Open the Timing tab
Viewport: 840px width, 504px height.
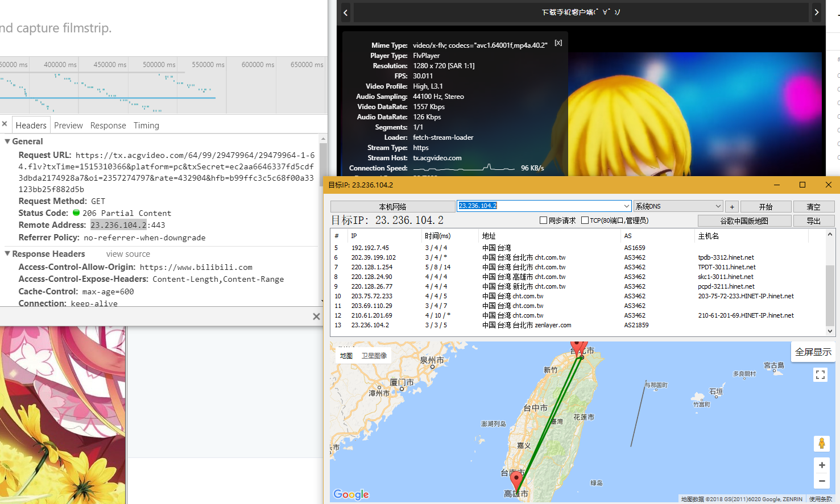click(146, 126)
